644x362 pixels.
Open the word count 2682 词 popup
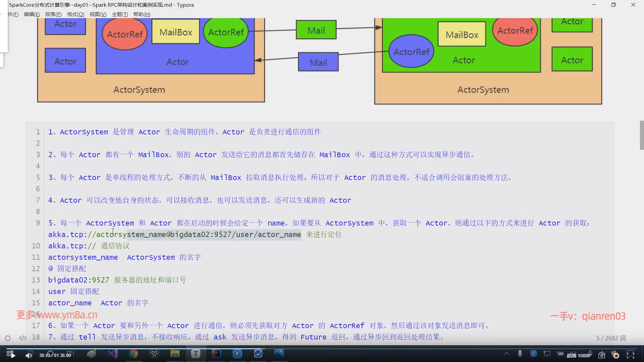coord(611,338)
